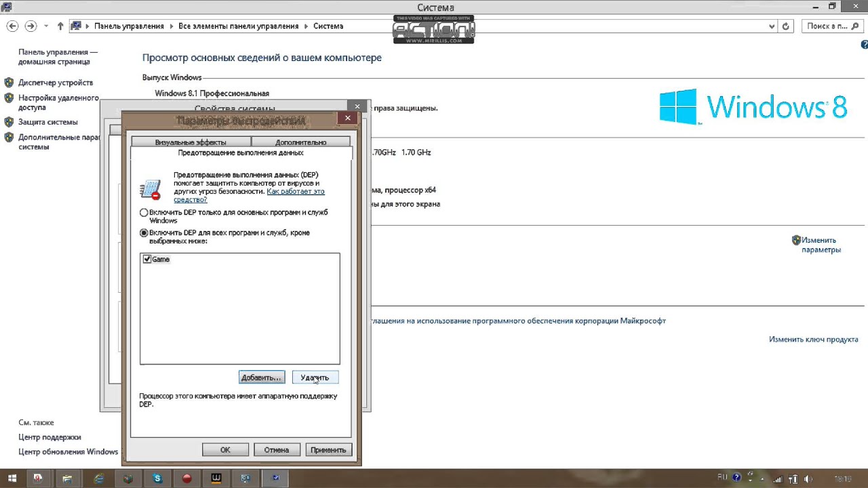Click shield icon next to Изменить параметры
868x488 pixels.
pos(796,240)
